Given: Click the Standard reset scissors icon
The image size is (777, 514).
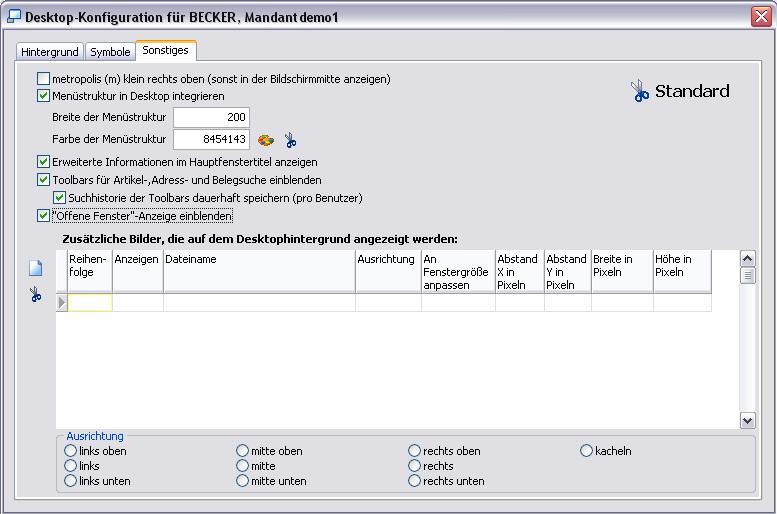Looking at the screenshot, I should click(x=639, y=91).
